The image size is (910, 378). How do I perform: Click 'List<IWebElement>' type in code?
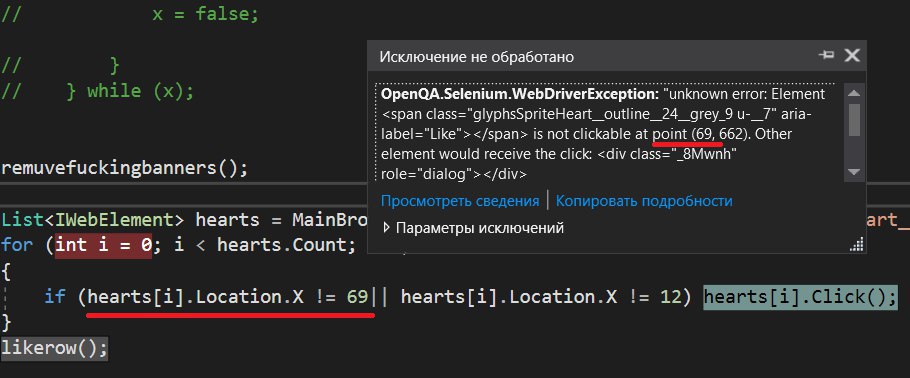pyautogui.click(x=94, y=219)
